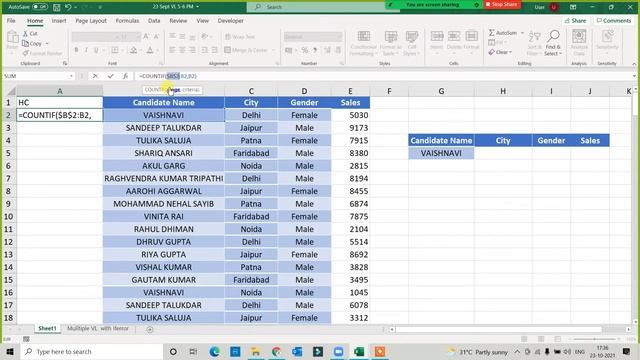
Task: Click the Save icon in title bar
Action: click(56, 7)
